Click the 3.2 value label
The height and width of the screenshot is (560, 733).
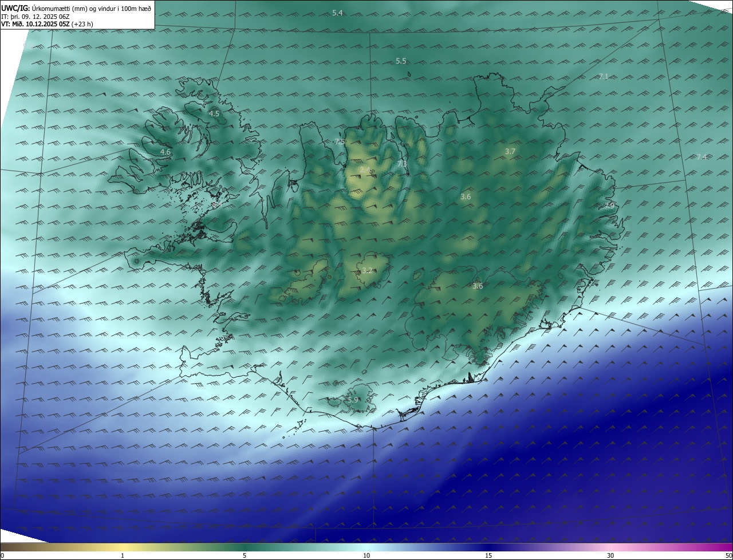click(x=367, y=270)
